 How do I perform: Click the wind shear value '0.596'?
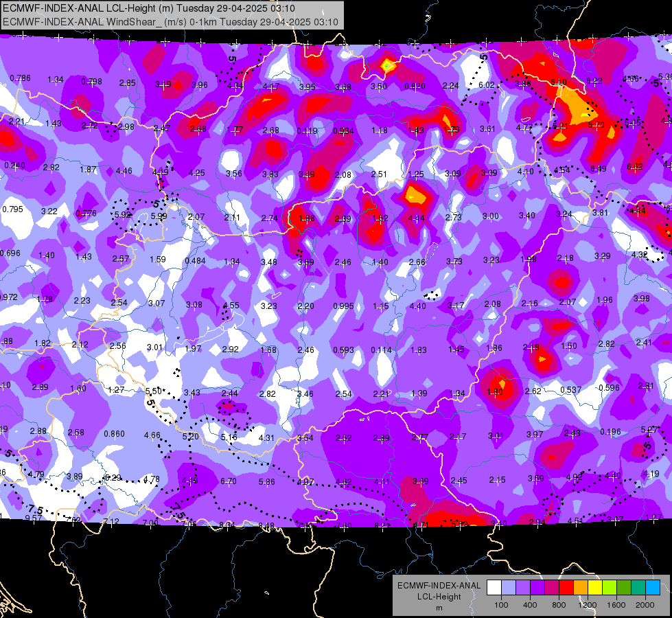[609, 388]
